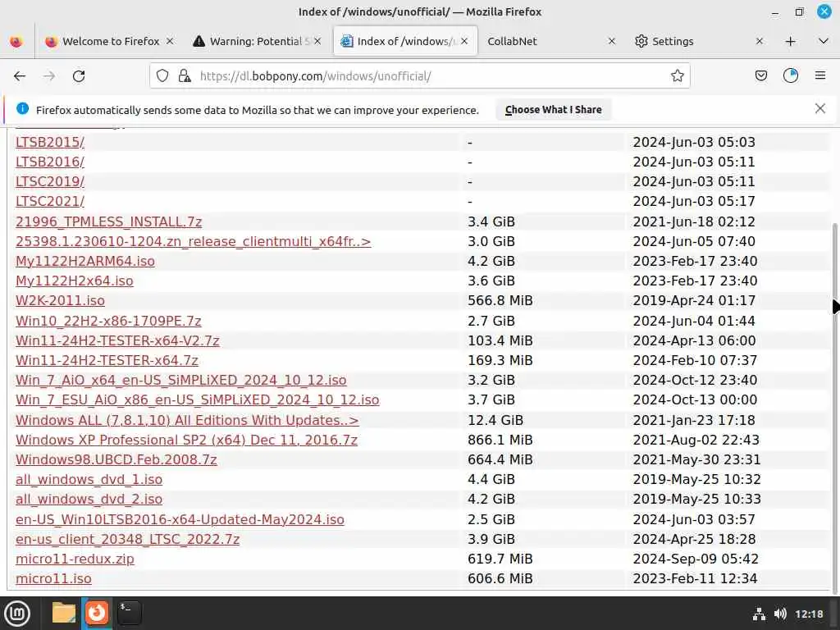Open the network status tray icon
840x630 pixels.
tap(759, 614)
